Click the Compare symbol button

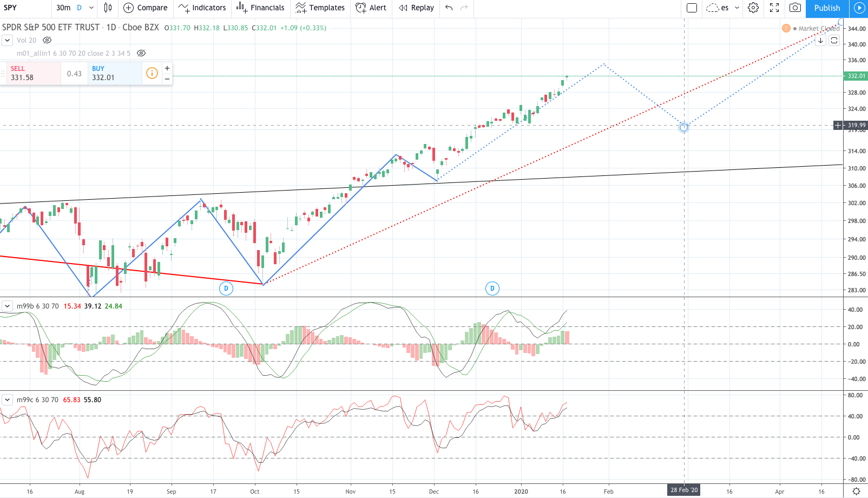tap(146, 8)
